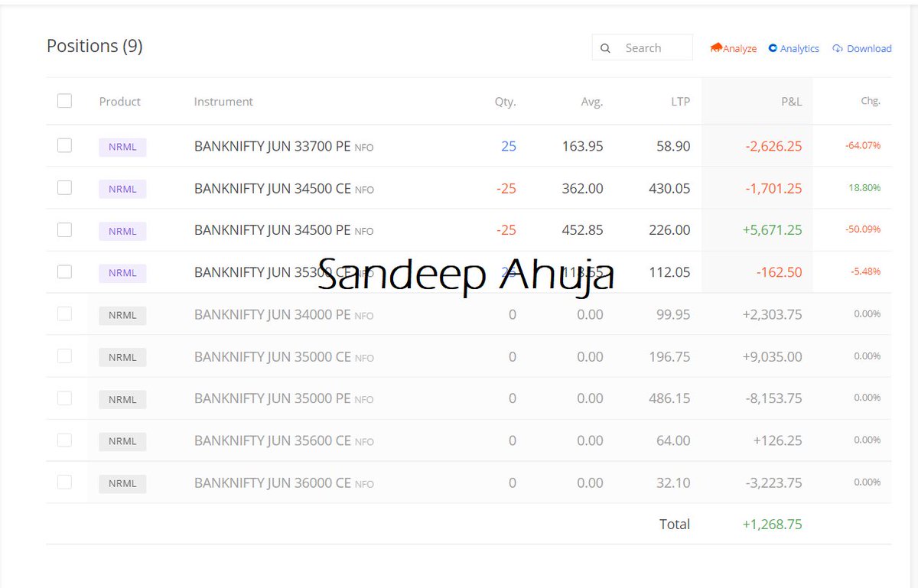Click BANKNIFTY JUN 34000 PE instrument name
Viewport: 918px width, 588px height.
coord(272,314)
